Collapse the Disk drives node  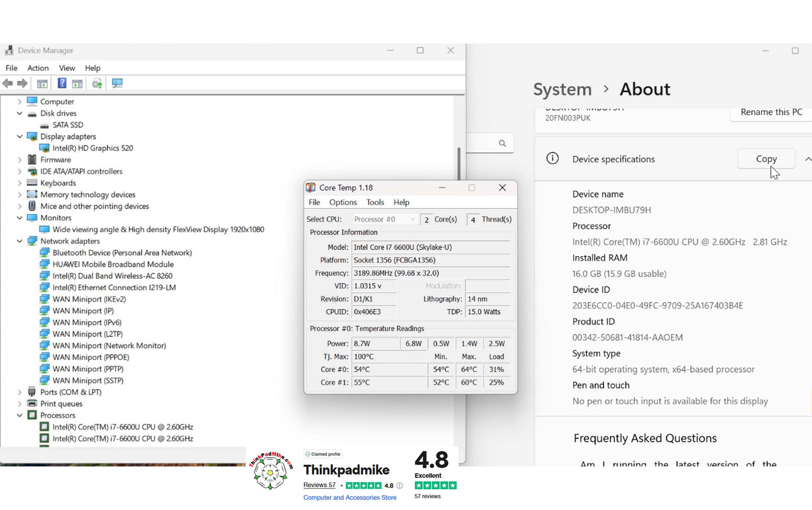click(20, 113)
